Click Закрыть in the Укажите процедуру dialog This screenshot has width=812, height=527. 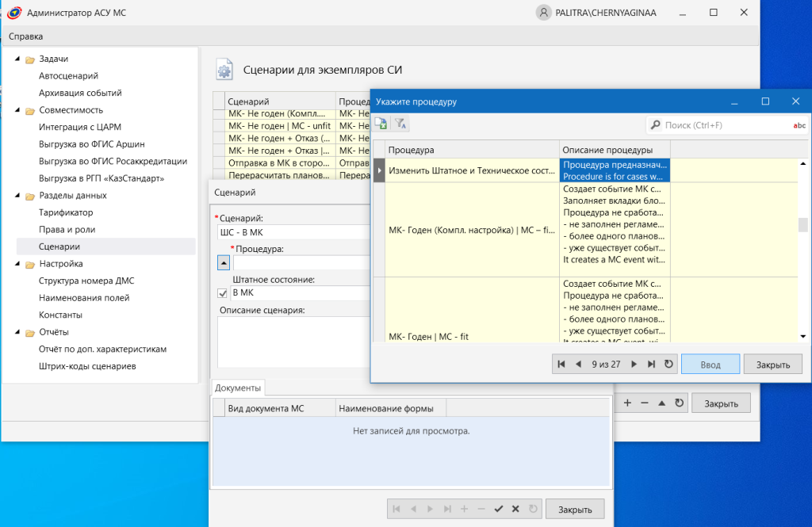[772, 365]
